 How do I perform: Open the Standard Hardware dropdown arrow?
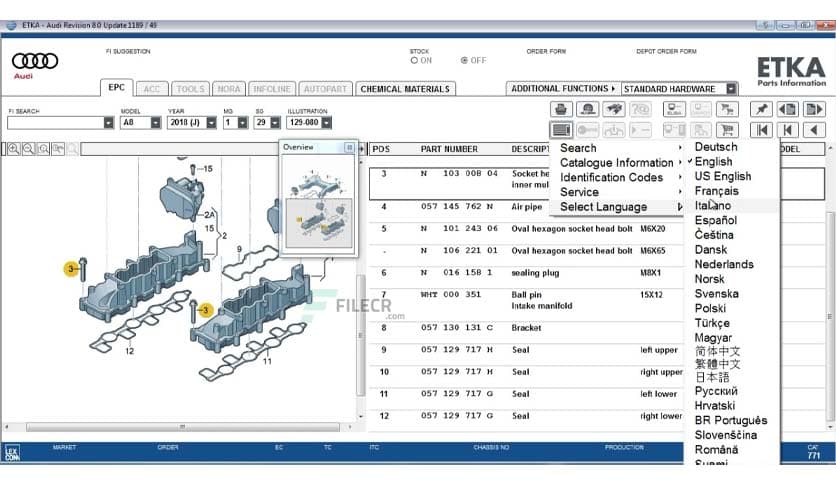click(x=731, y=89)
